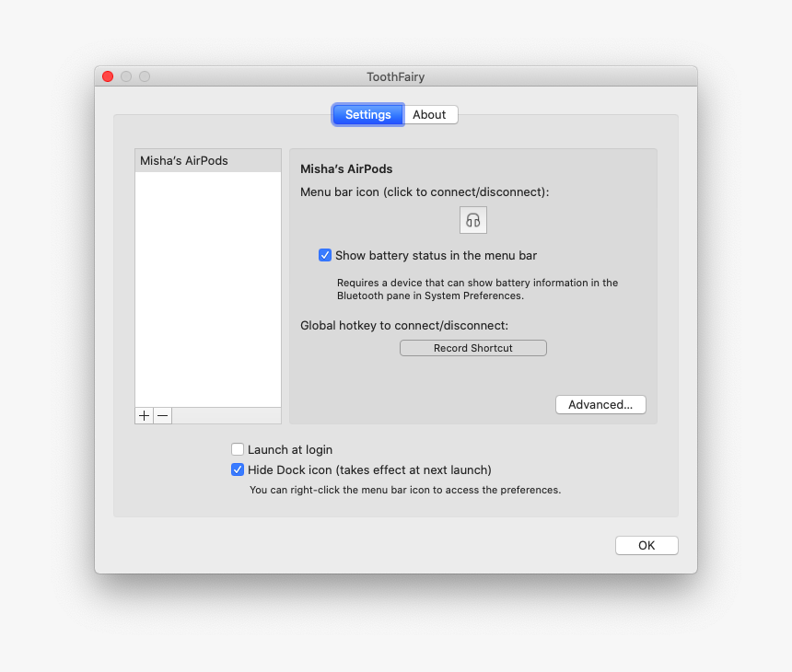Click the headphones menu bar icon button
792x672 pixels.
(472, 220)
